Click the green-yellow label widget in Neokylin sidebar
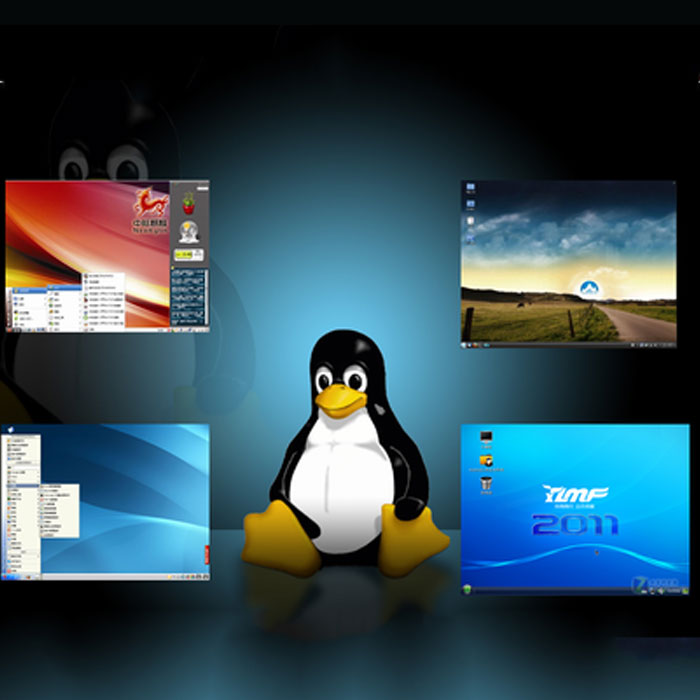The image size is (700, 700). [188, 255]
